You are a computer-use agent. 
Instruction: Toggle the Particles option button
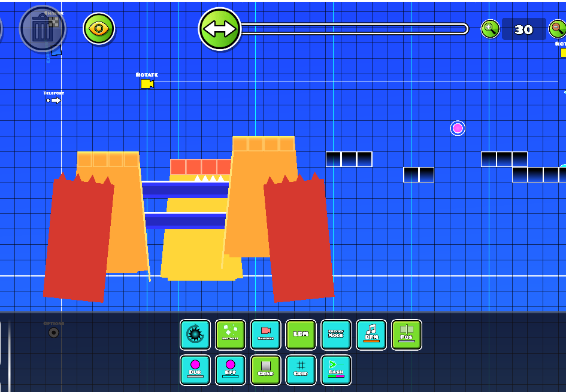coord(231,335)
